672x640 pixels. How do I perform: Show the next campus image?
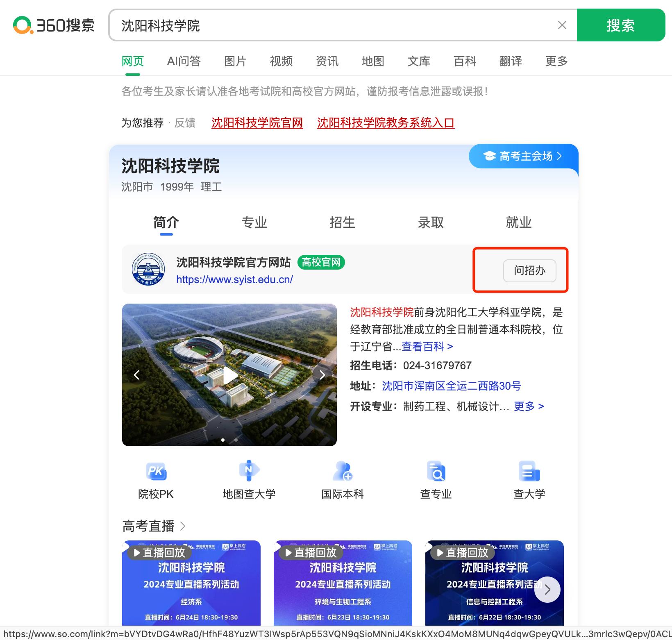[x=322, y=374]
